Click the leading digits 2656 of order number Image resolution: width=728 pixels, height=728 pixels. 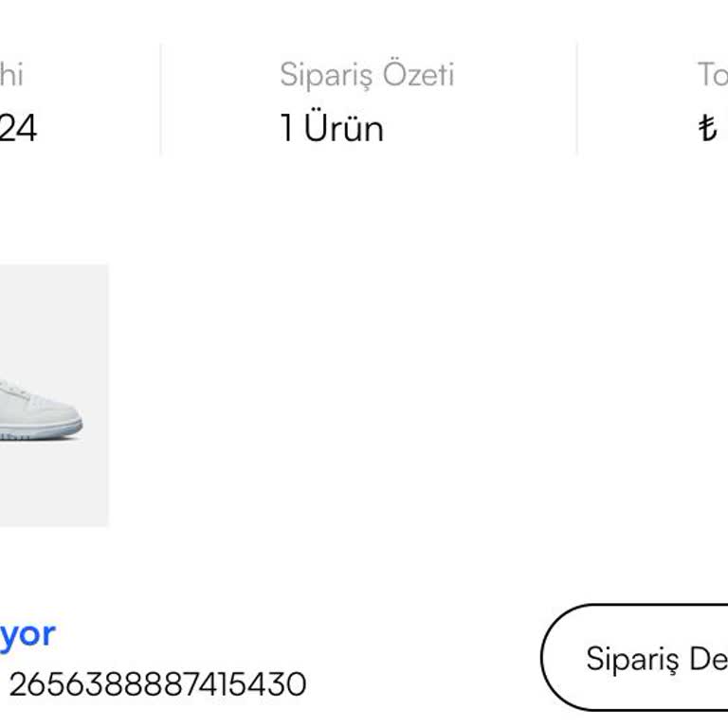click(x=46, y=684)
